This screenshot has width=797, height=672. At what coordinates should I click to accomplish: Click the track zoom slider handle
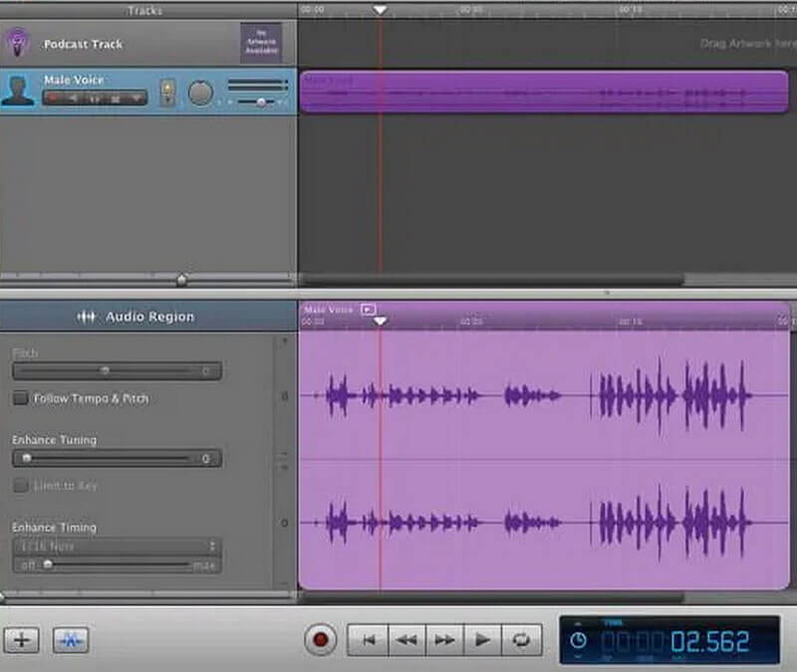(181, 279)
